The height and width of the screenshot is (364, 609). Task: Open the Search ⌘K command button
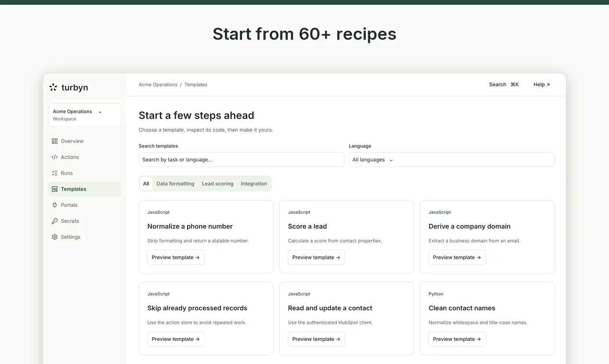coord(504,84)
